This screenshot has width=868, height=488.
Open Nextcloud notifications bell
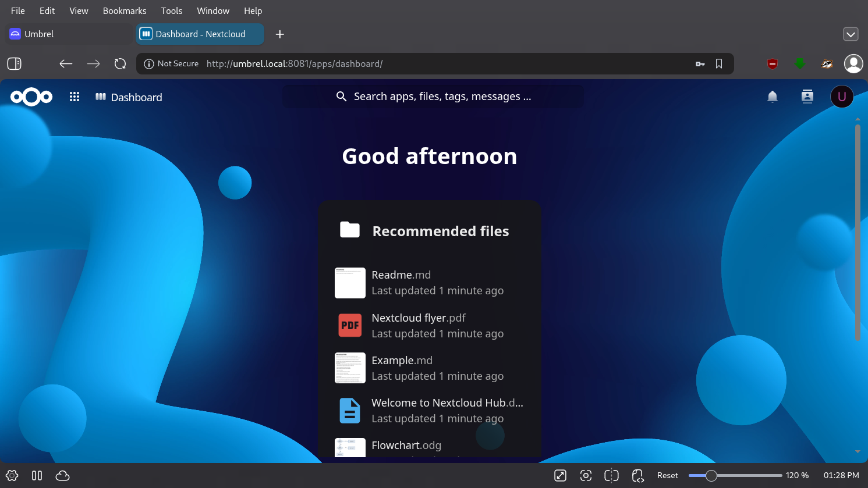tap(773, 97)
